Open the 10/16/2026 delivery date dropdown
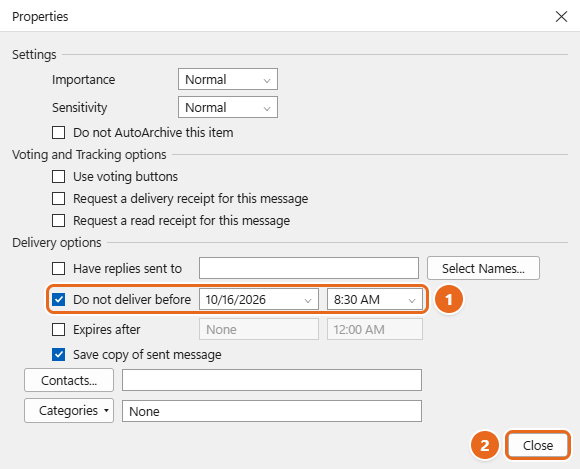Viewport: 580px width, 469px height. tap(259, 299)
